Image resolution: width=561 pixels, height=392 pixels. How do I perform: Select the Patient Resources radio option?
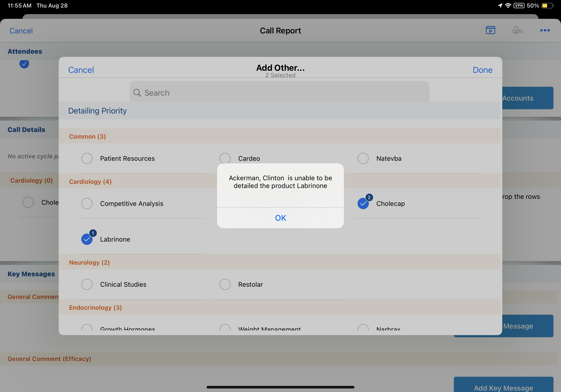coord(87,158)
